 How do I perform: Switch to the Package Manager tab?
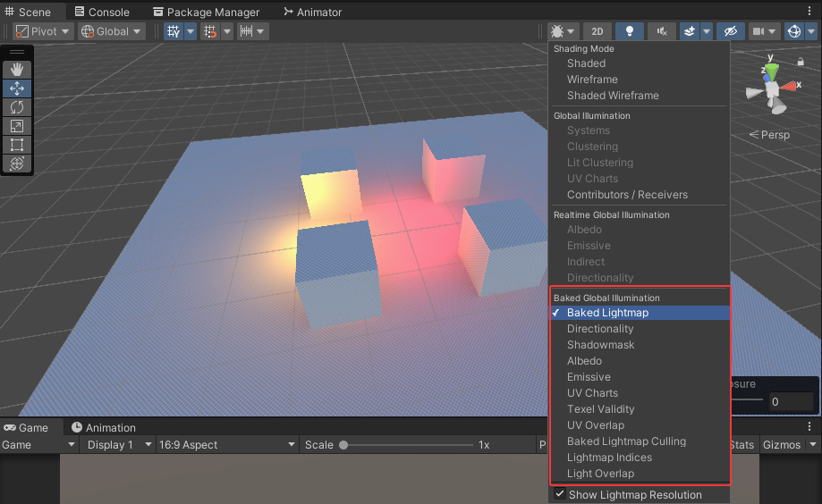tap(208, 12)
